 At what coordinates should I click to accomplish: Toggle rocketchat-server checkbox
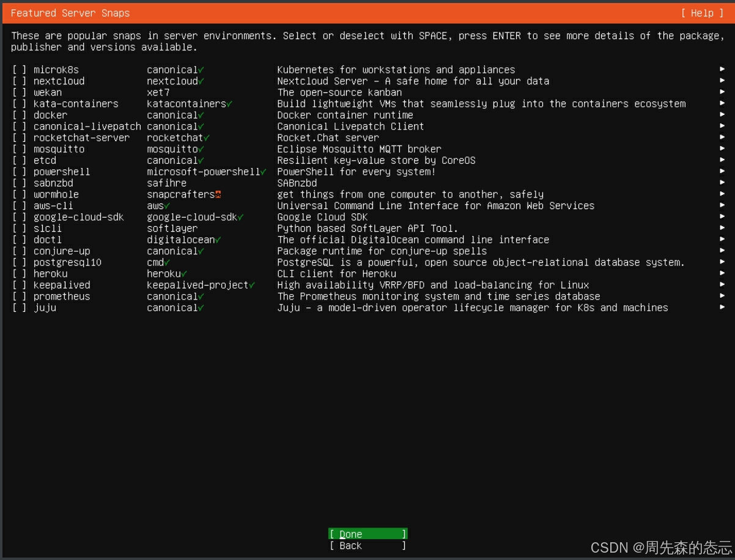20,138
